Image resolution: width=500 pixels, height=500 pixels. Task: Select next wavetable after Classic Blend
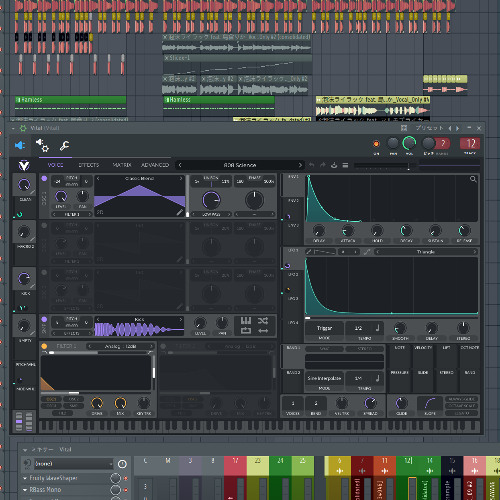point(181,179)
